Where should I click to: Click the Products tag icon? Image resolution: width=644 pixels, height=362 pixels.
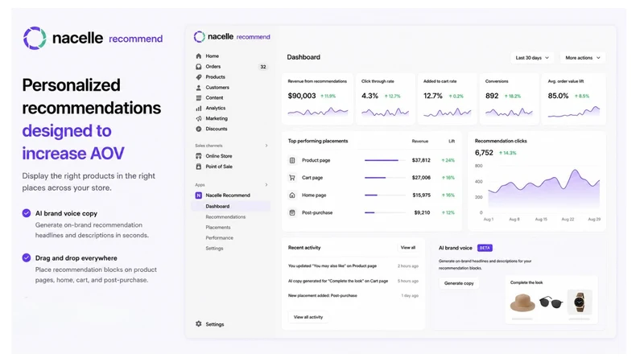(x=199, y=76)
